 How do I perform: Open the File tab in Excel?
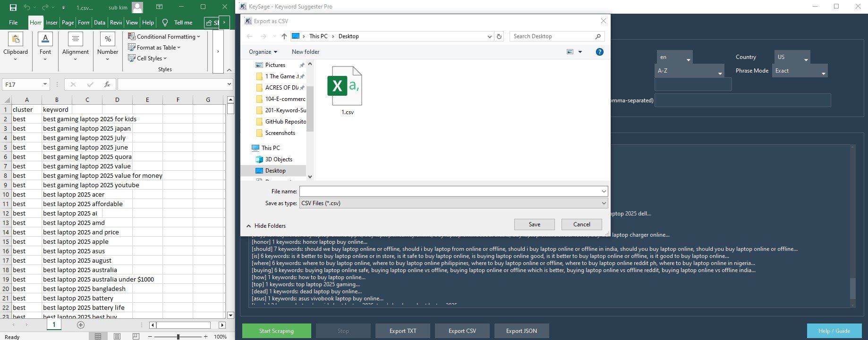(13, 22)
